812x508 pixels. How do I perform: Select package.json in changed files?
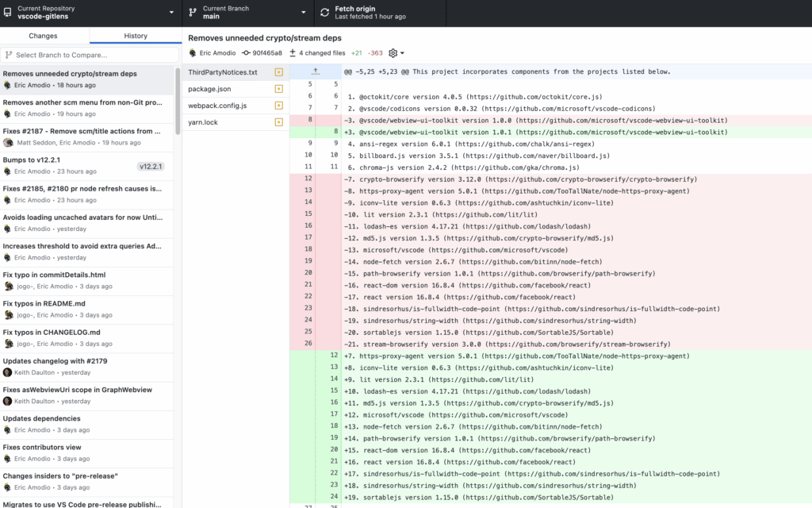[x=236, y=89]
